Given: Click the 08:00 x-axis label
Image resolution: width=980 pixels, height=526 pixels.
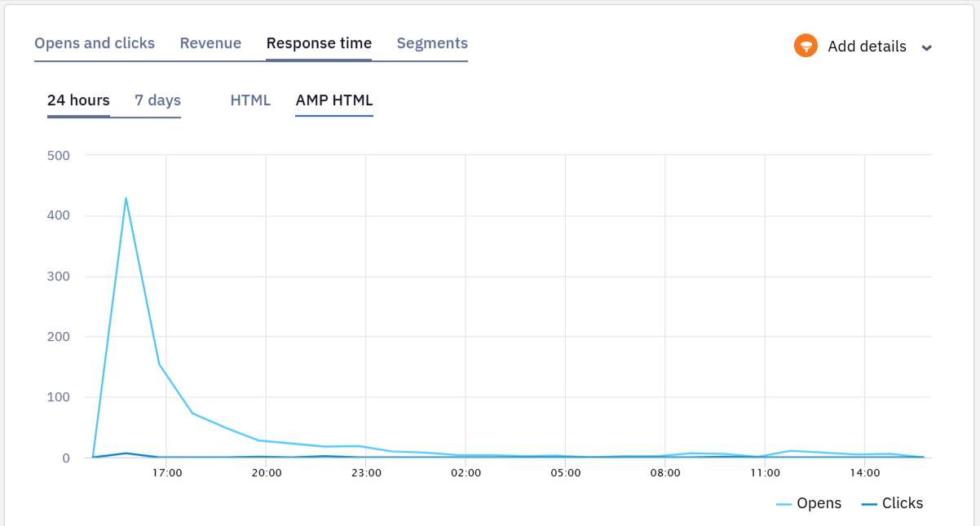Looking at the screenshot, I should [x=665, y=472].
